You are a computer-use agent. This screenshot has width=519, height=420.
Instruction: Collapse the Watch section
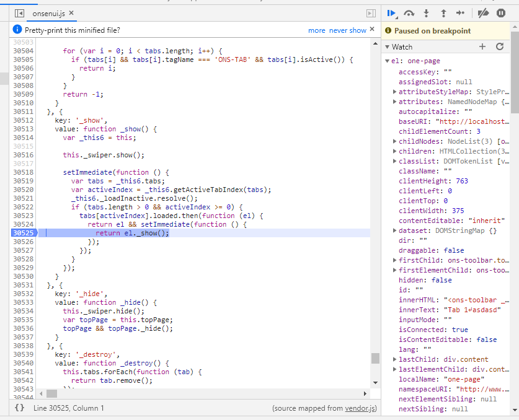pyautogui.click(x=387, y=47)
